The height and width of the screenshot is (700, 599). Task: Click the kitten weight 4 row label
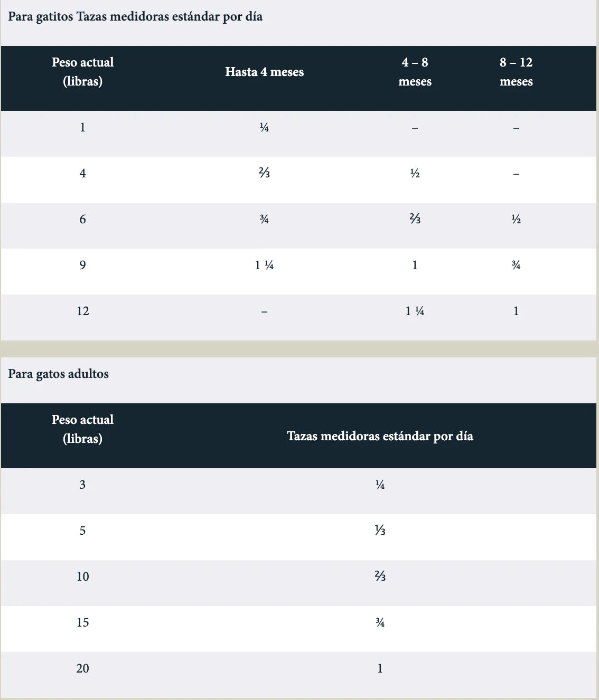83,173
